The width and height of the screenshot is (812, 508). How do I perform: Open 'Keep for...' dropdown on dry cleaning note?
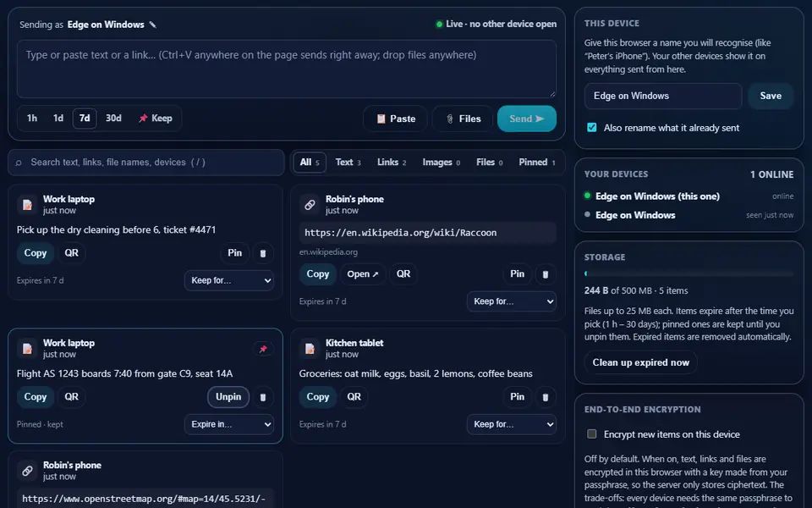pyautogui.click(x=229, y=280)
